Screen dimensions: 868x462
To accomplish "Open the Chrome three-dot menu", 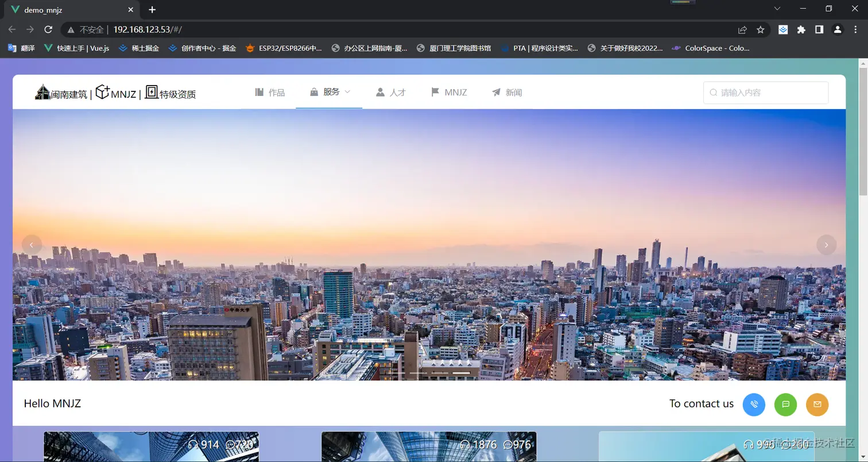I will (x=856, y=29).
